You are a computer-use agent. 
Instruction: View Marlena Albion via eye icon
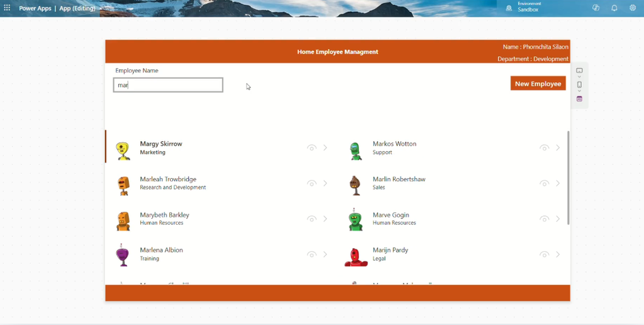tap(312, 254)
